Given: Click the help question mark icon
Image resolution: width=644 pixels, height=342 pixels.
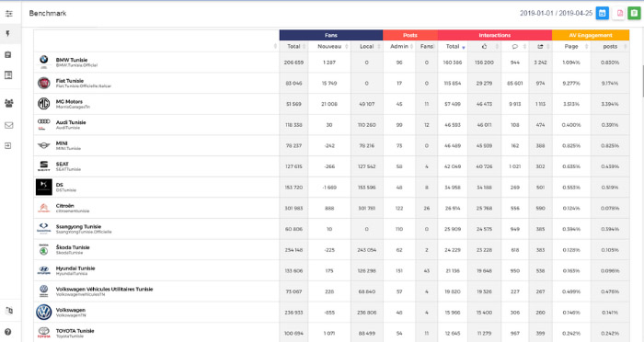Looking at the screenshot, I should (x=7, y=332).
